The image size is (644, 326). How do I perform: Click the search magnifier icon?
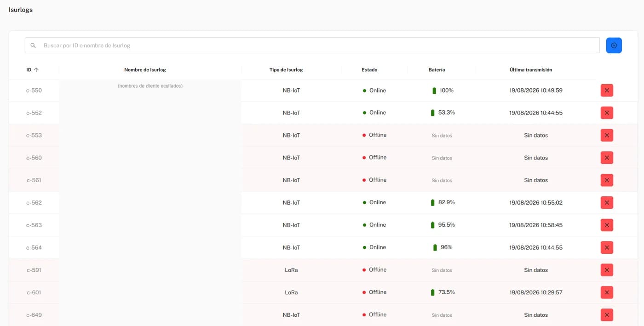tap(33, 46)
